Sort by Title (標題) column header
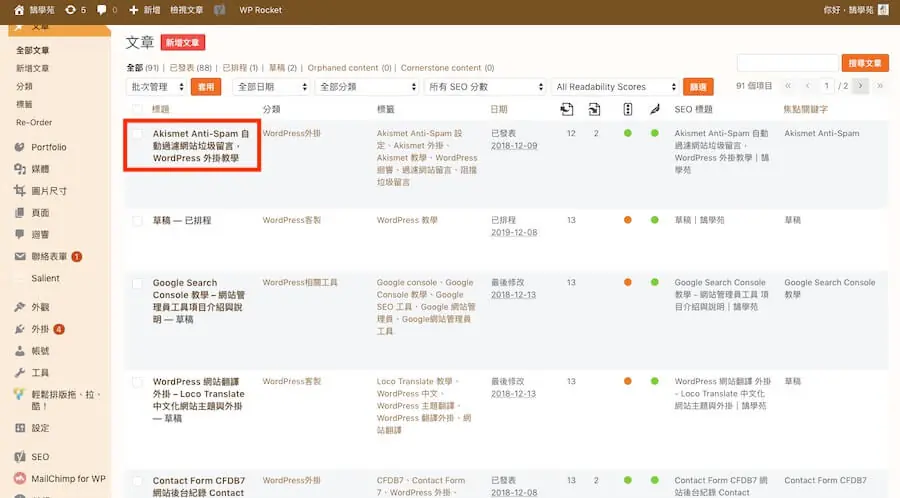The width and height of the screenshot is (900, 498). pyautogui.click(x=161, y=109)
